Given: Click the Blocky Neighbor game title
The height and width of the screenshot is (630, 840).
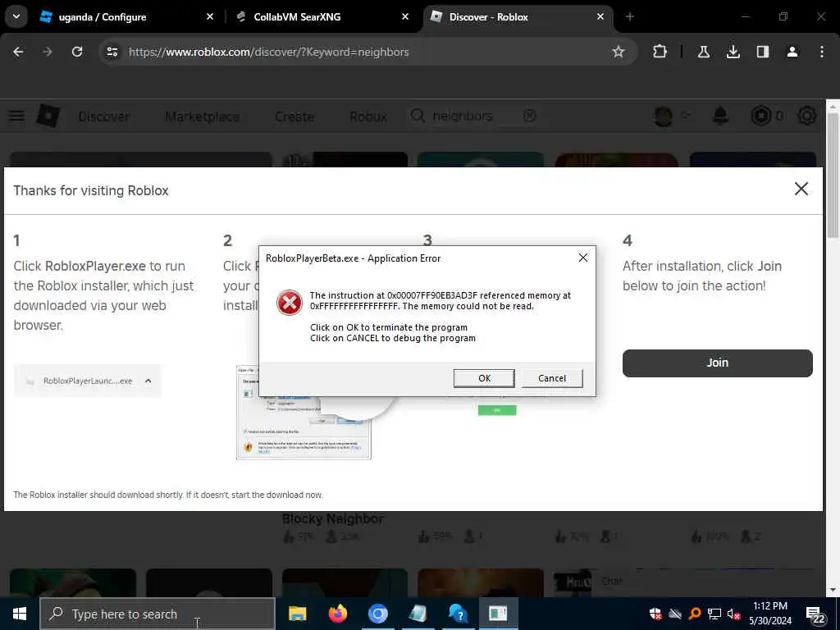Looking at the screenshot, I should click(x=333, y=518).
